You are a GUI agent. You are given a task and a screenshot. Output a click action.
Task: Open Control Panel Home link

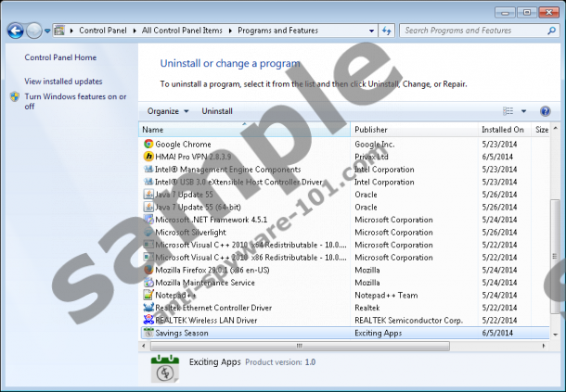point(60,57)
